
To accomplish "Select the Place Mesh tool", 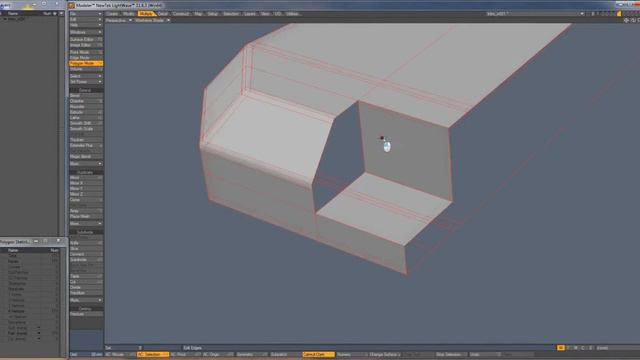I will (86, 217).
